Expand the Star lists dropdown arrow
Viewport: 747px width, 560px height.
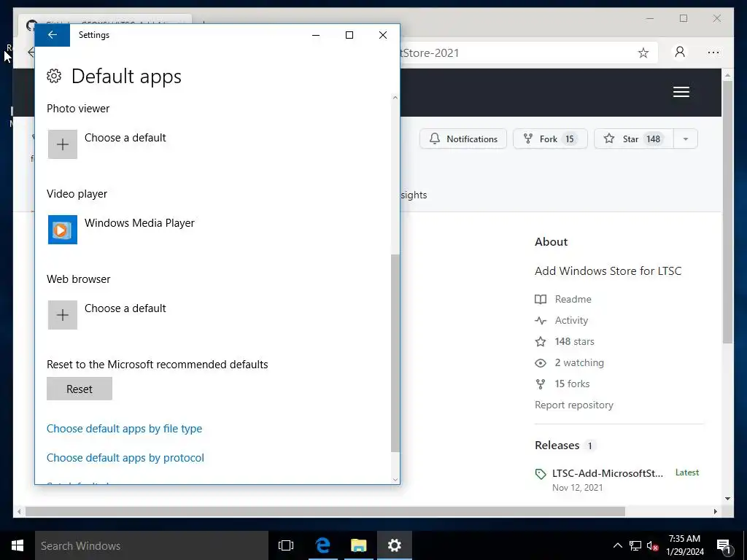pos(686,139)
